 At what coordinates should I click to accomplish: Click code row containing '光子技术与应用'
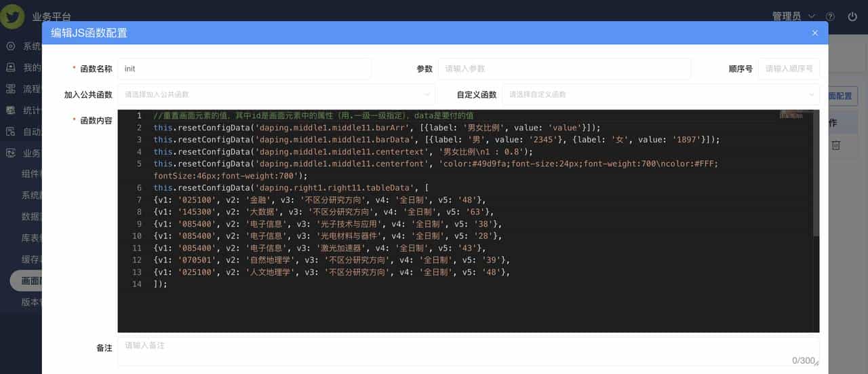[x=329, y=224]
